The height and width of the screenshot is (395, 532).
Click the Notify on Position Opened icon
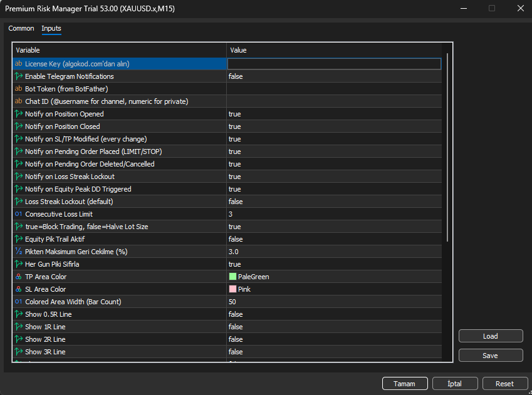click(x=19, y=114)
